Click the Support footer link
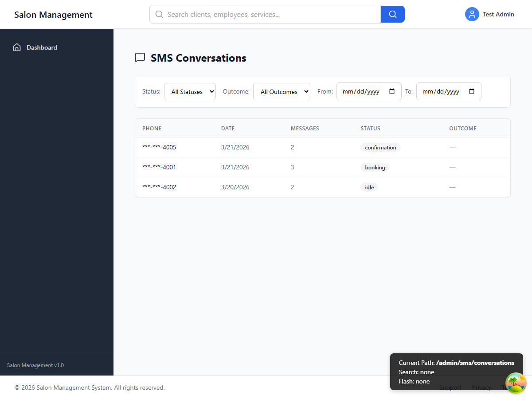Screen dimensions: 532x399 click(x=450, y=388)
